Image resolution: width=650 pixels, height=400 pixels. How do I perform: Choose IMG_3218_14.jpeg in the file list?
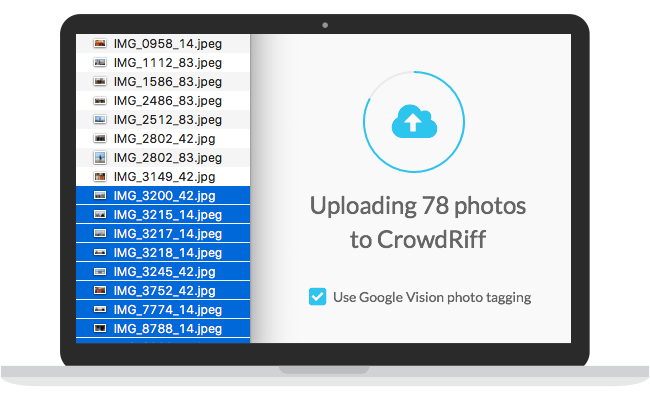tap(167, 253)
